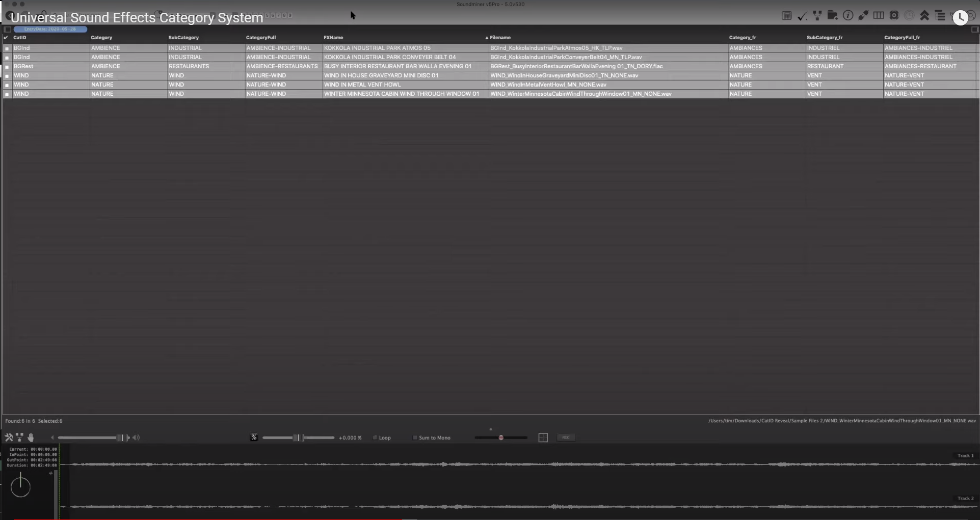This screenshot has width=980, height=520.
Task: Click the piano keyboard icon in toolbar
Action: 786,16
